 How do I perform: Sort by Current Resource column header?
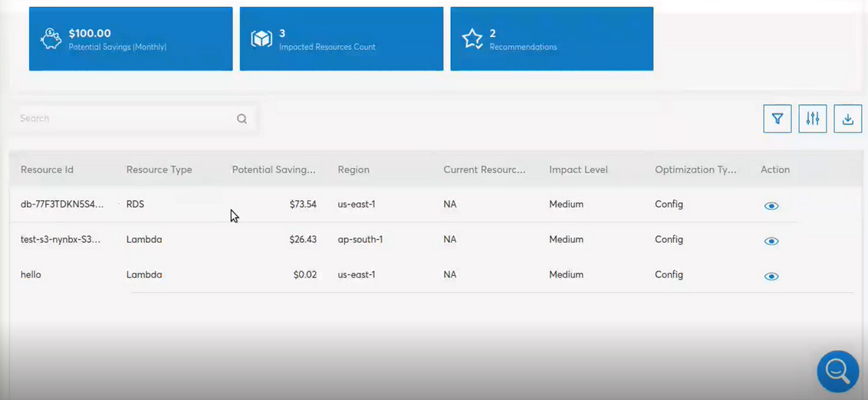485,170
